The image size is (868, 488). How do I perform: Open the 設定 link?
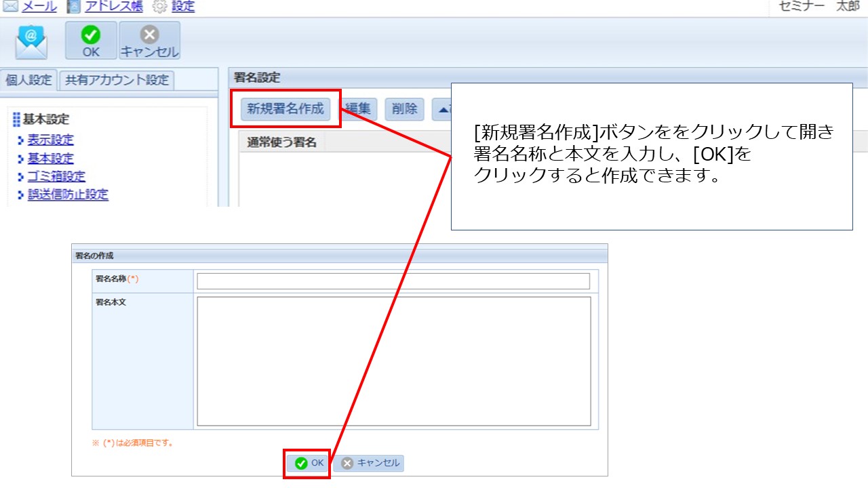coord(183,7)
